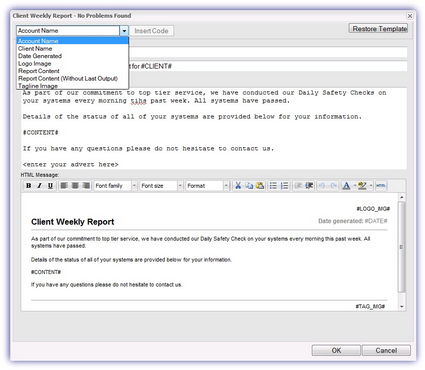Click the #LOGO_IMG# placeholder text
Viewport: 425px width, 370px height.
(x=373, y=209)
